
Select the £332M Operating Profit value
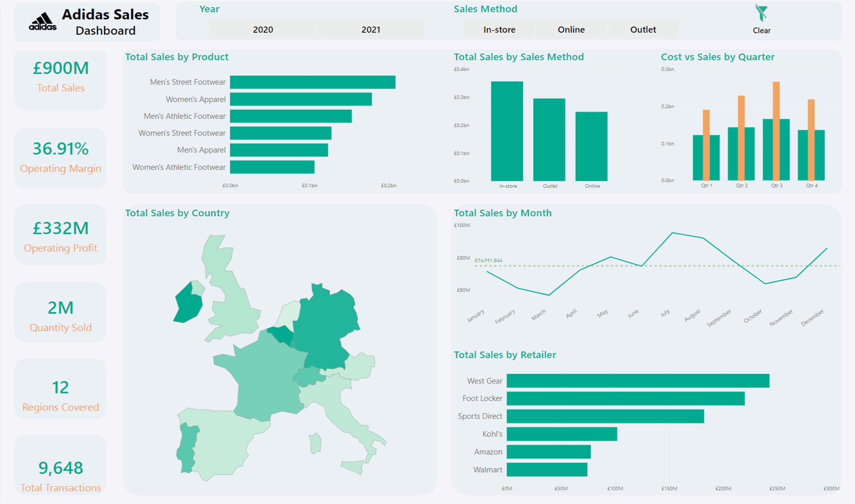coord(61,228)
